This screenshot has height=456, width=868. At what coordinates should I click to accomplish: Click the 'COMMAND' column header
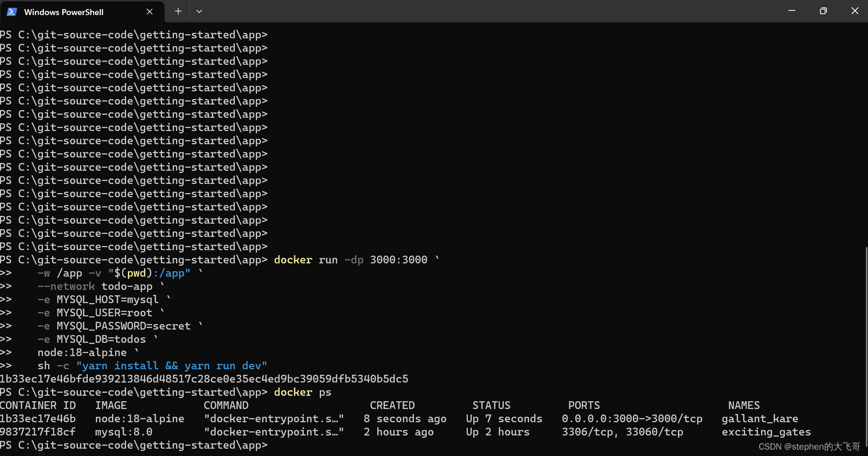click(x=226, y=405)
